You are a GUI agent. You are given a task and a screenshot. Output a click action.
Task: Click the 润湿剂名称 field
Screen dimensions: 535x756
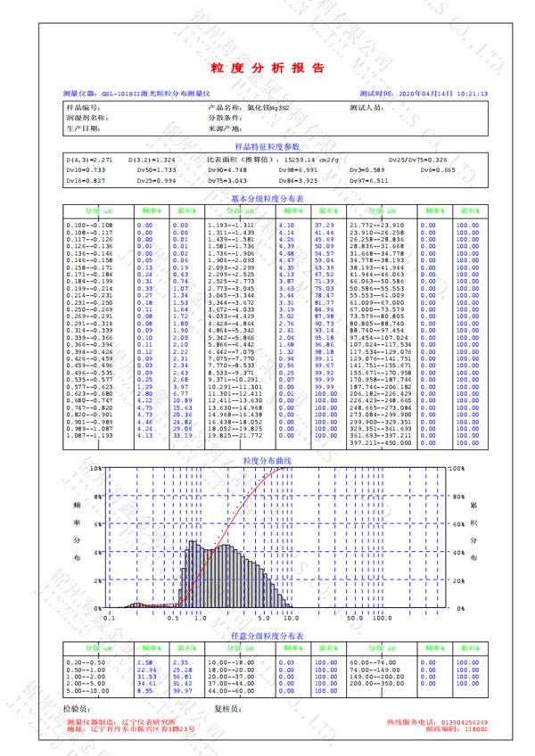(x=87, y=118)
